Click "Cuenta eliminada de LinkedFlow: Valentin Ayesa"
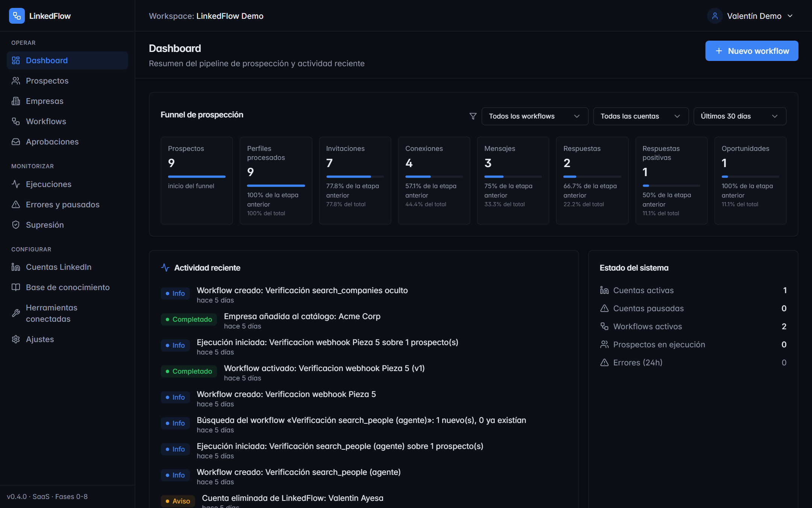 point(292,498)
